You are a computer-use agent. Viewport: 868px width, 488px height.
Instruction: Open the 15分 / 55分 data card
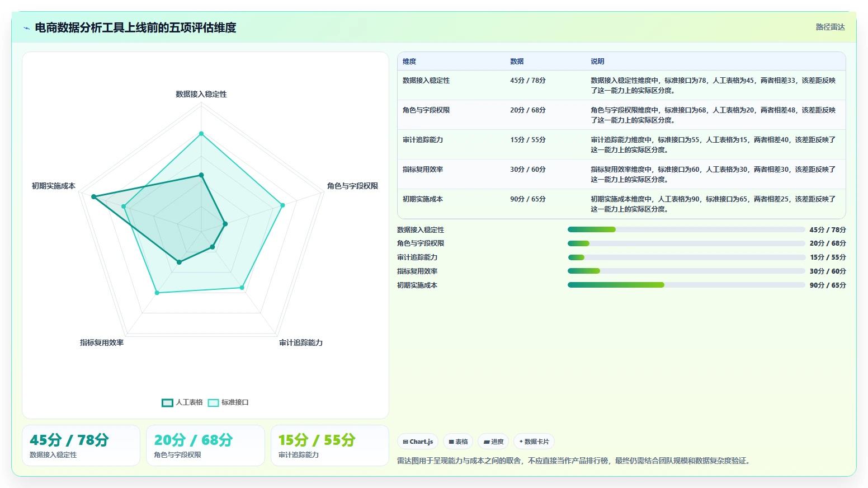[x=330, y=445]
